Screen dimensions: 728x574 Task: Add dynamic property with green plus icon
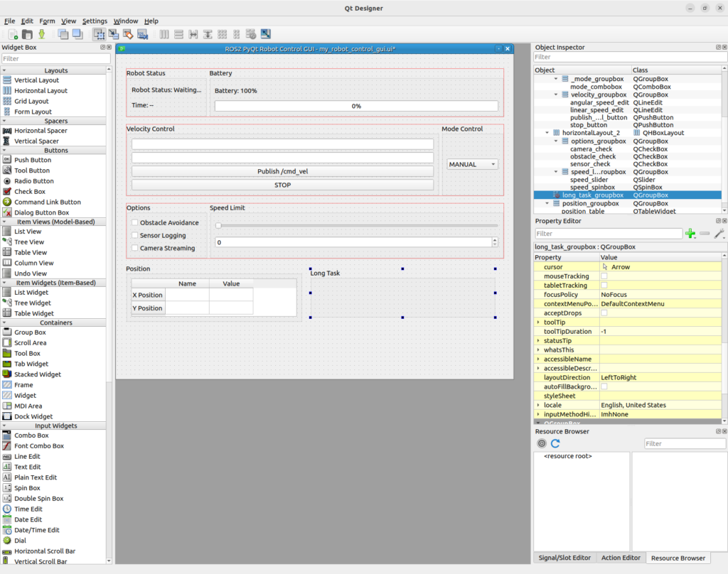[x=690, y=234]
